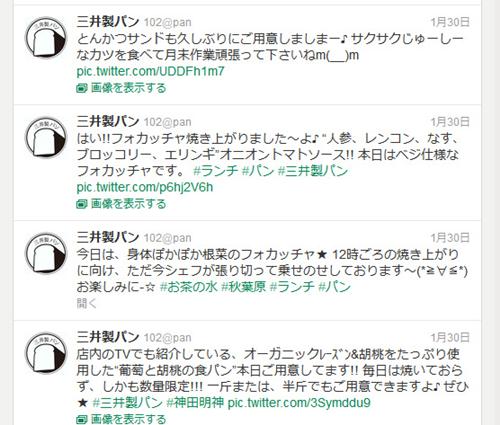Screen dimensions: 500x425
Task: Open the 1月30日 timestamp of the とんかつサンド tweet
Action: (x=450, y=22)
